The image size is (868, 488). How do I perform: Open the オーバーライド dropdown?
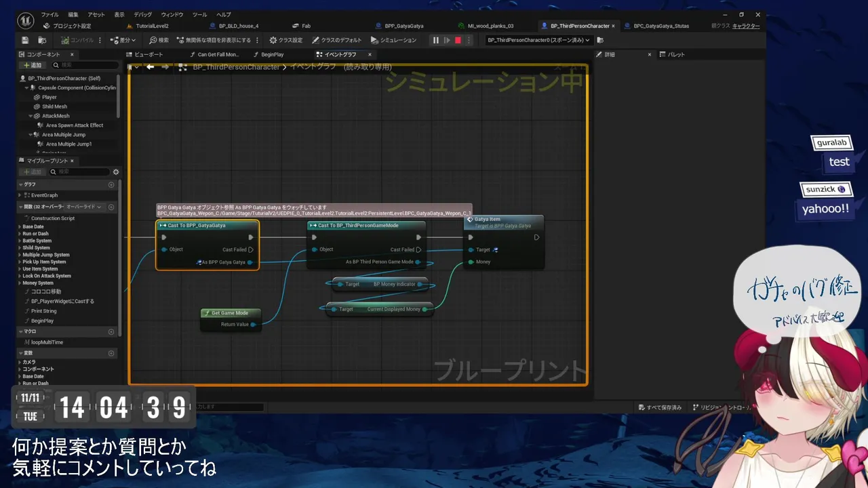(84, 207)
